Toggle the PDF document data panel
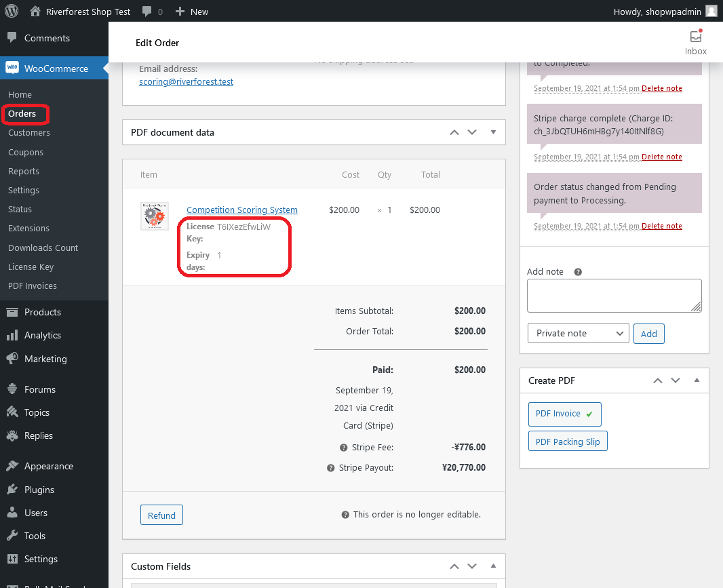This screenshot has width=723, height=588. [493, 132]
